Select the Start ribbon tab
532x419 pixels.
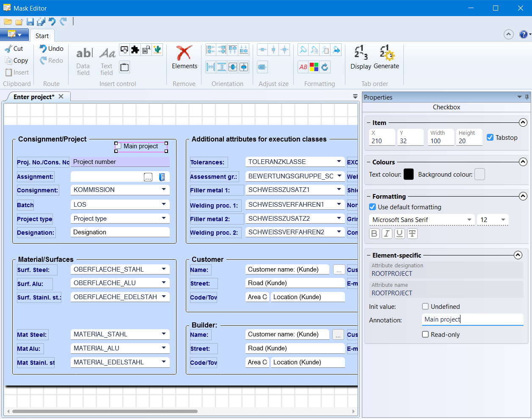point(42,36)
